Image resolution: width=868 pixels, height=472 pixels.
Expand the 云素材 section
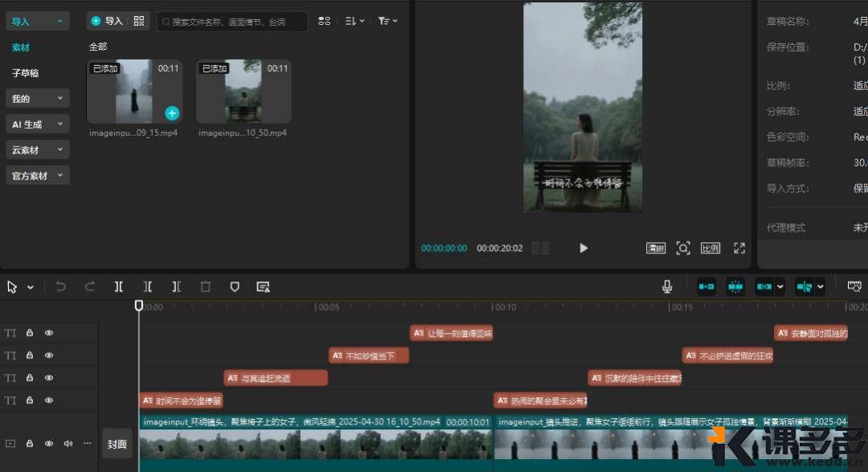[x=38, y=150]
